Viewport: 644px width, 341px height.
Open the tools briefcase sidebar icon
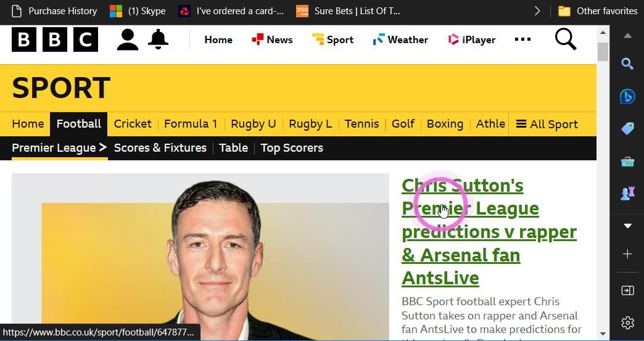coord(627,162)
